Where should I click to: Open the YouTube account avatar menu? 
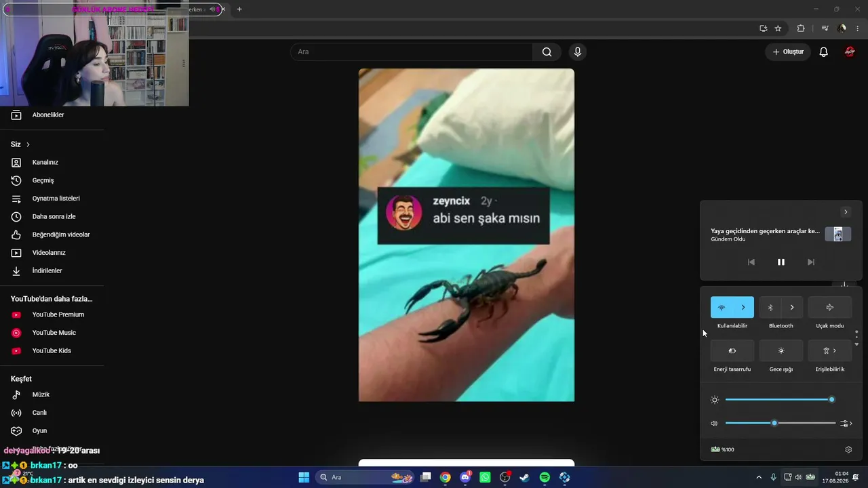click(850, 52)
